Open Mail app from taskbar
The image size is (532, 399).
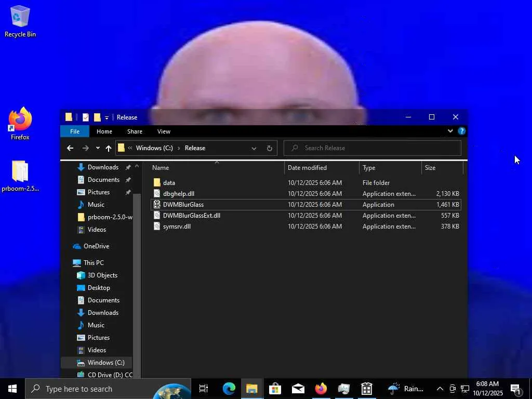[x=298, y=389]
